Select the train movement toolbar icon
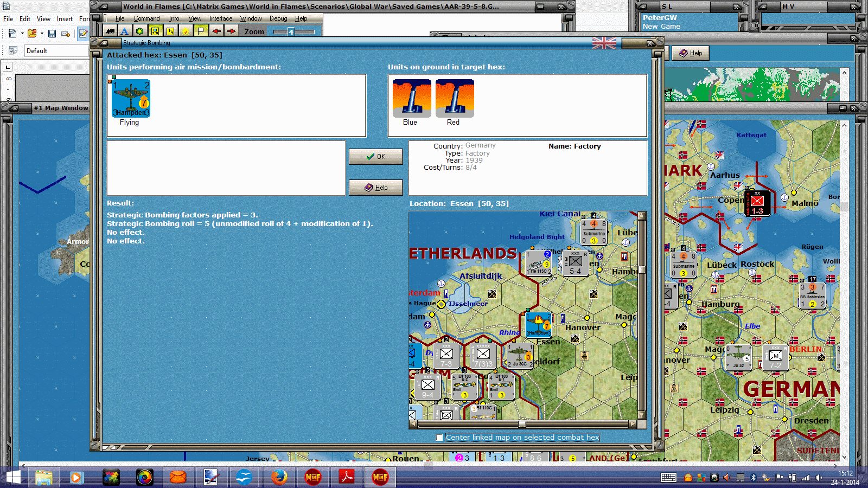Screen dimensions: 868x488 click(110, 31)
